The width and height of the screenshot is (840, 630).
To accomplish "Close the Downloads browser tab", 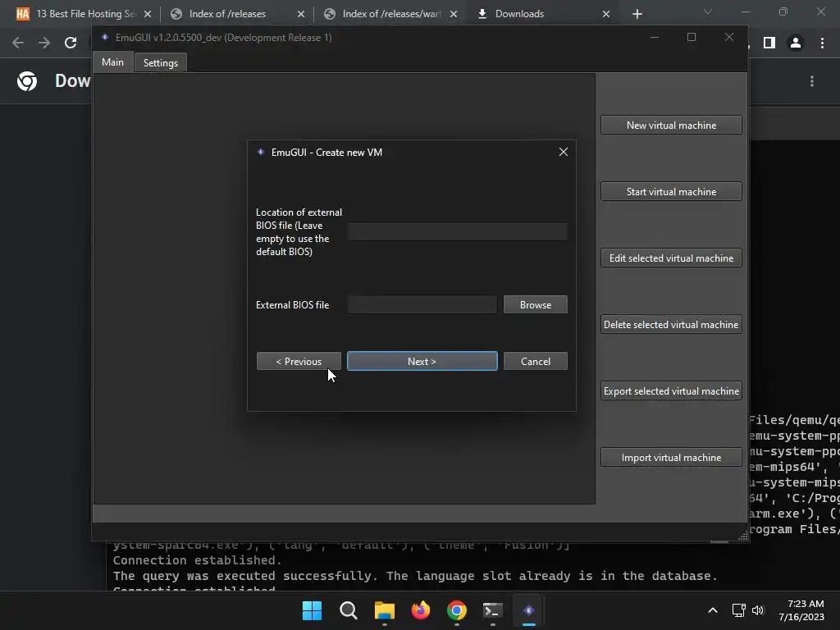I will [606, 14].
